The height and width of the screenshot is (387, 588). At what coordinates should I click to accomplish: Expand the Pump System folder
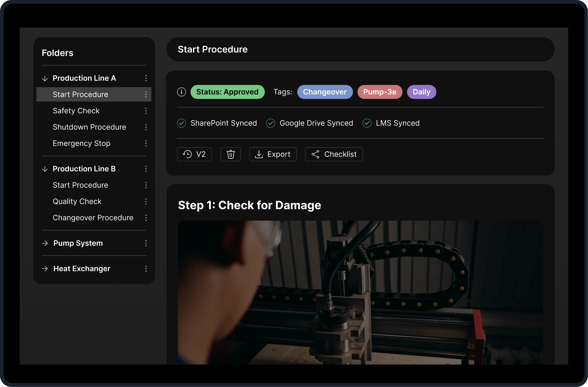click(45, 243)
